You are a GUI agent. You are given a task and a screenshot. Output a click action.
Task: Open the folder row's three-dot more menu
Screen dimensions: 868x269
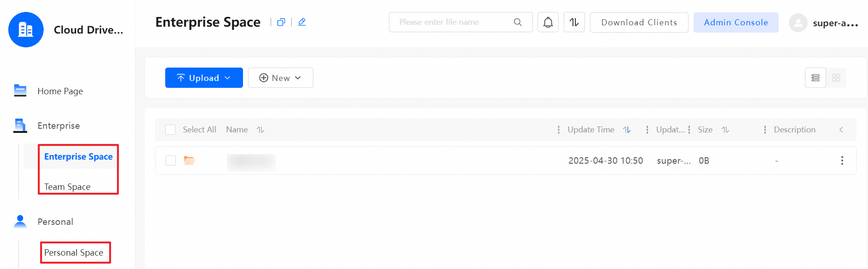842,160
